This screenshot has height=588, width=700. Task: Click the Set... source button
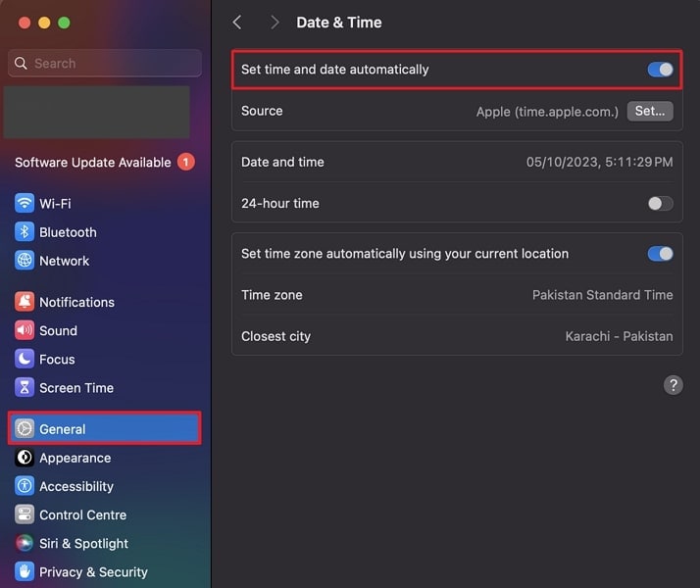pyautogui.click(x=650, y=111)
